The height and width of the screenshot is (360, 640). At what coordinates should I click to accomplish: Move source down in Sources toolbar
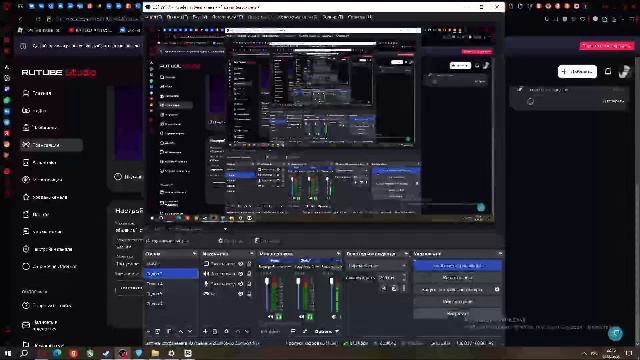(247, 331)
